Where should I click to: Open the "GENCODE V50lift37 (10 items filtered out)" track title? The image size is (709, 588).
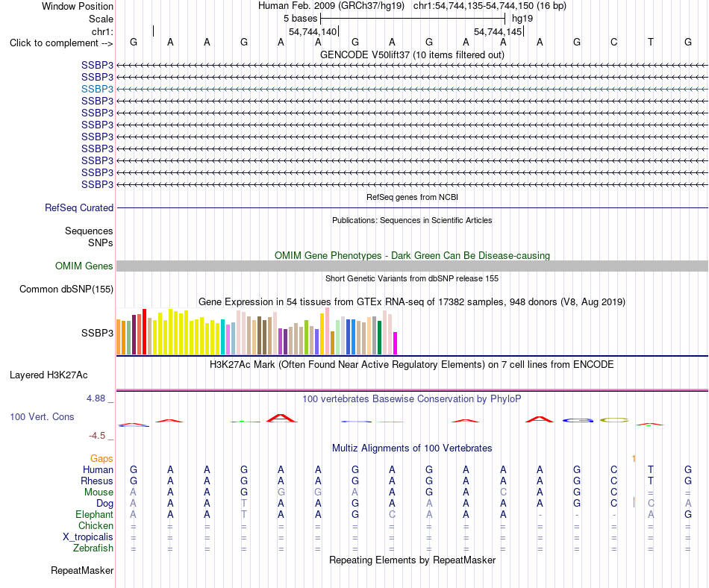pos(412,54)
